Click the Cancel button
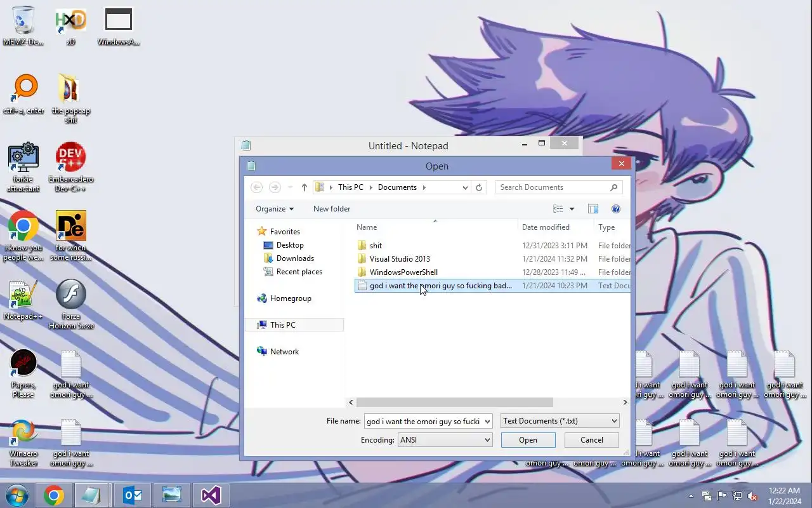This screenshot has width=812, height=508. pos(592,440)
